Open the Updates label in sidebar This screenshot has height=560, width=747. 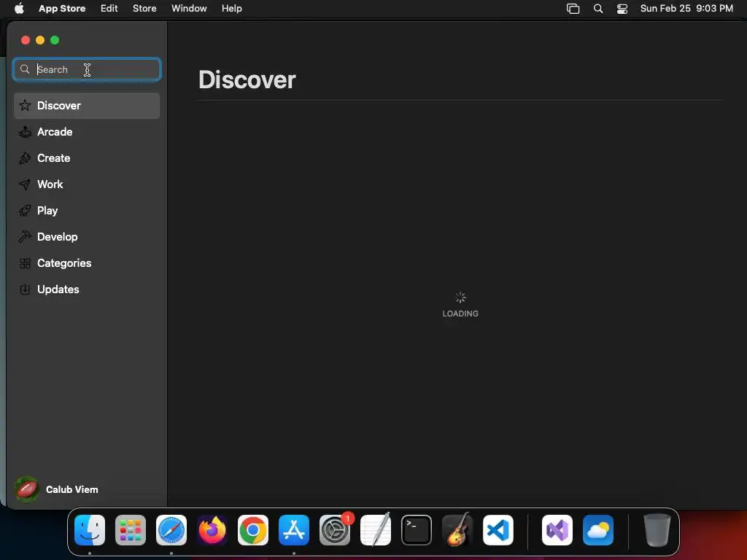pos(58,289)
